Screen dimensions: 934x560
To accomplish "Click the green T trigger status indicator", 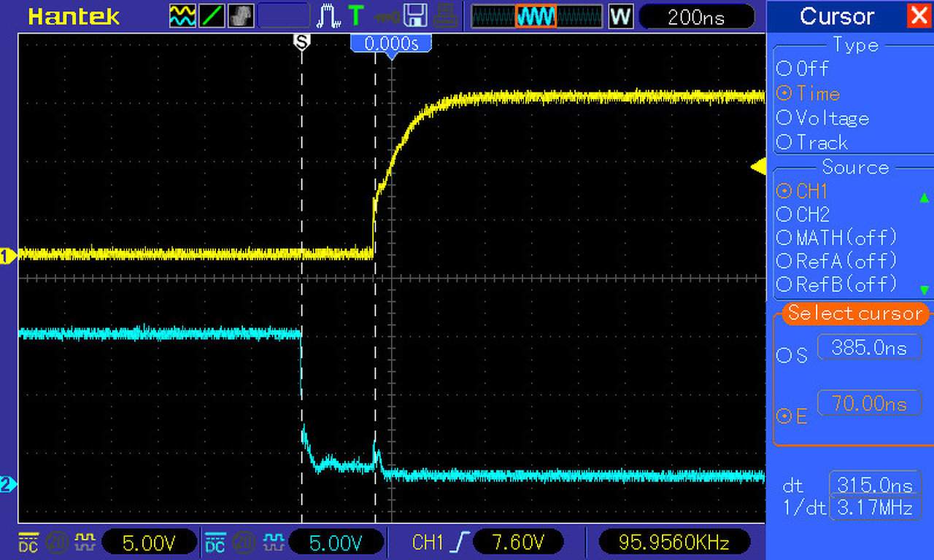I will click(x=355, y=15).
